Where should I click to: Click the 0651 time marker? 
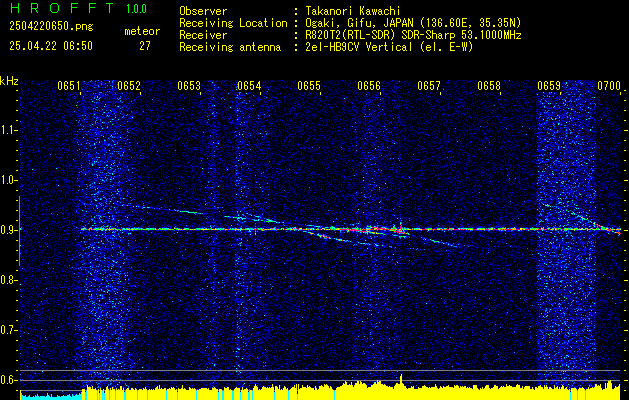point(69,86)
